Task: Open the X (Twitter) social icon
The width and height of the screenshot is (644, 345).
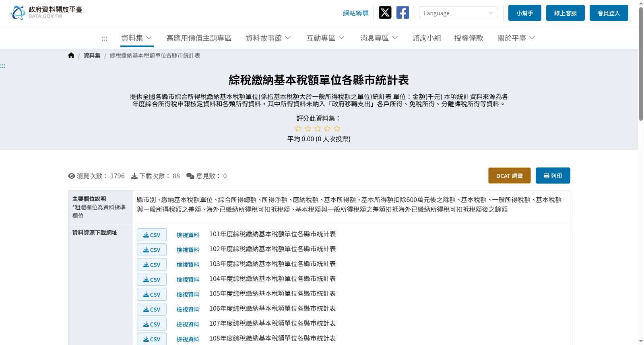Action: coord(385,12)
